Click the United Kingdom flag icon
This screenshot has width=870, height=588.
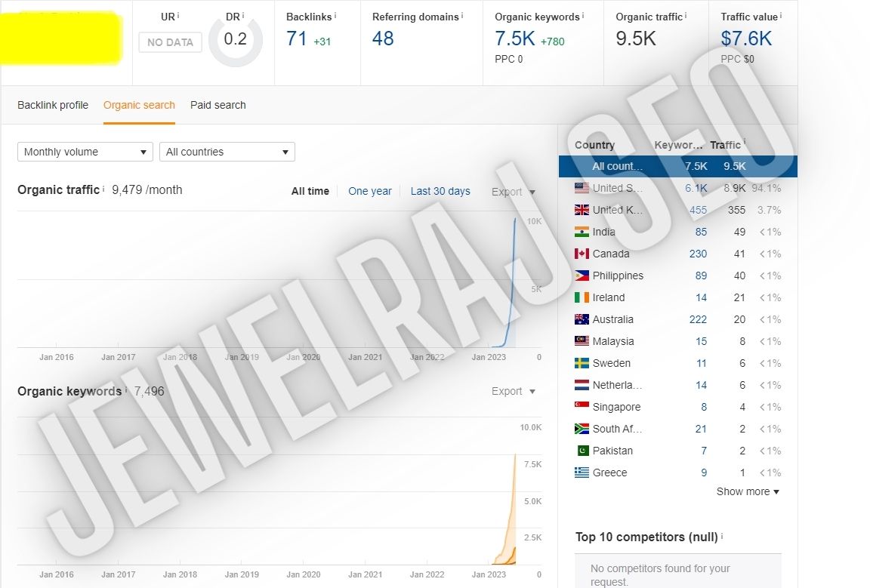click(x=582, y=210)
